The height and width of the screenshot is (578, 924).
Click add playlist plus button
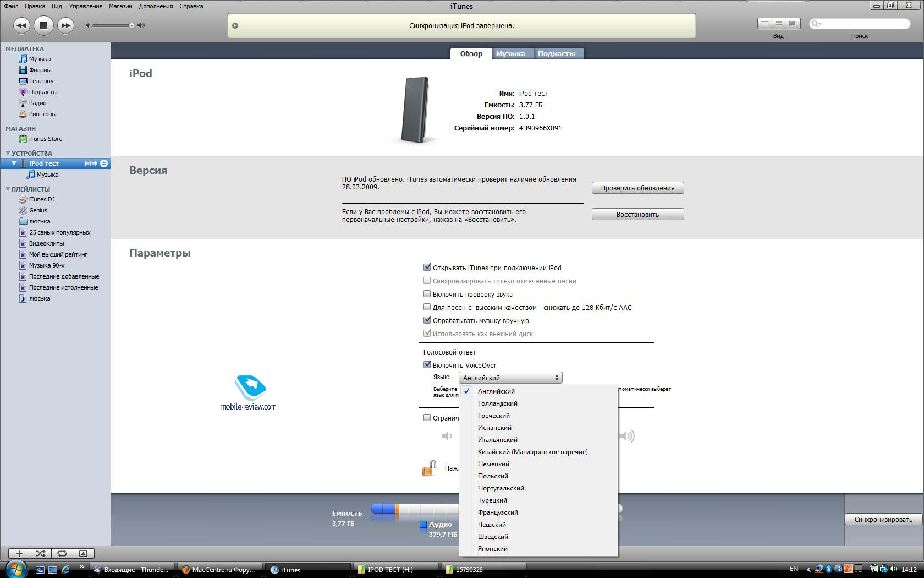(19, 553)
